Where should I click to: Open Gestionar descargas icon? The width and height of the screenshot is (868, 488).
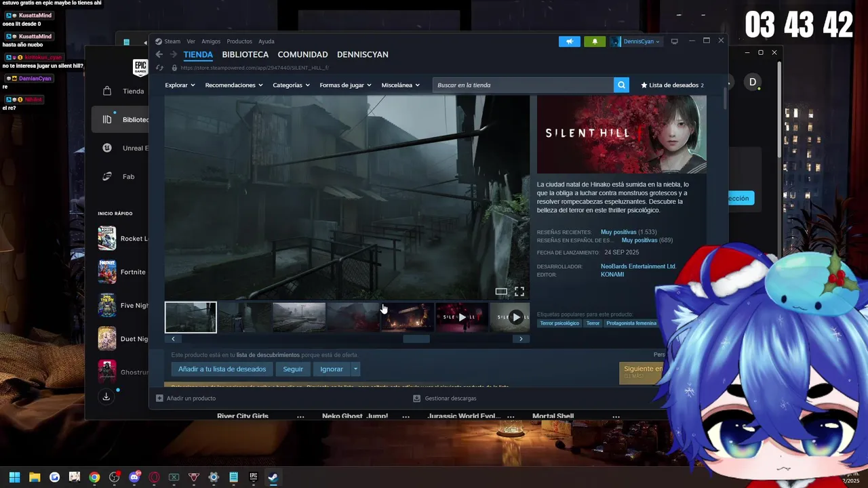click(x=417, y=399)
